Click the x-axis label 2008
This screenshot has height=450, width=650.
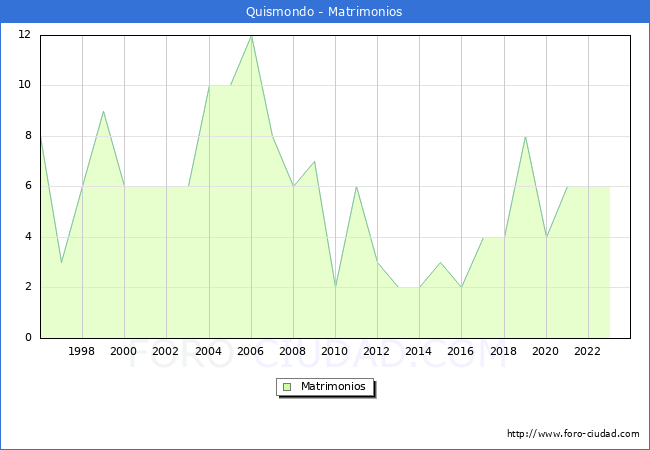[292, 351]
